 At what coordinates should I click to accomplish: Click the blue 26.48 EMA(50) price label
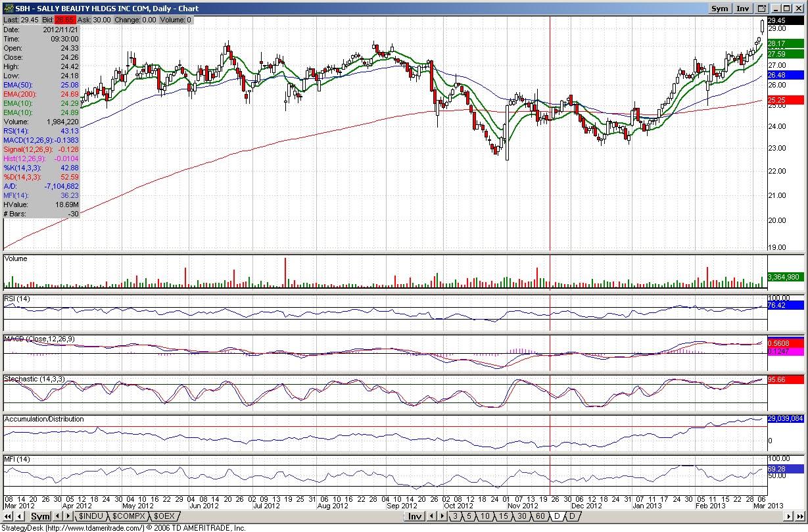(786, 75)
